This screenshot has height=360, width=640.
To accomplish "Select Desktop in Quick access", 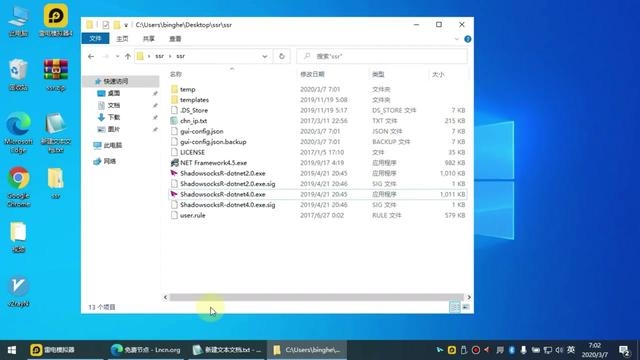I will (114, 93).
